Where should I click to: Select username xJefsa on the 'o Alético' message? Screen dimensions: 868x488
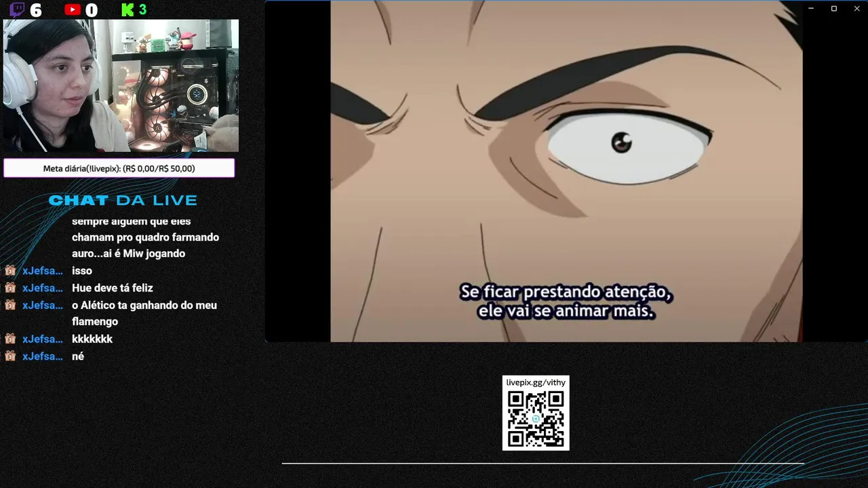coord(43,305)
